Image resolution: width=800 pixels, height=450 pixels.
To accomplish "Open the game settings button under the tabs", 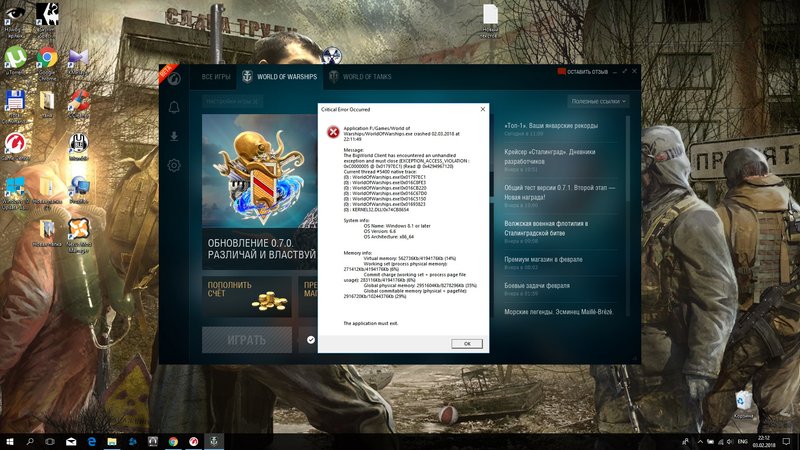I will click(232, 102).
